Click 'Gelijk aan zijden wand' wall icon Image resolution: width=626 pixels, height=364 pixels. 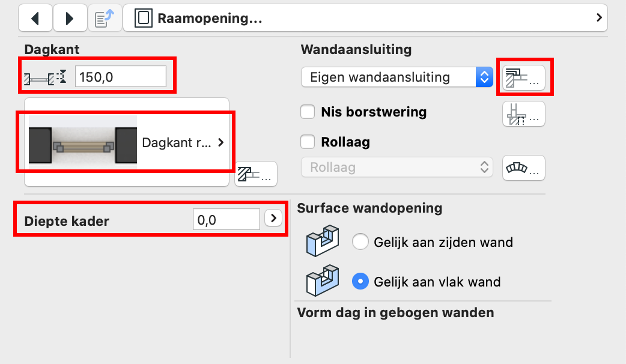click(323, 241)
